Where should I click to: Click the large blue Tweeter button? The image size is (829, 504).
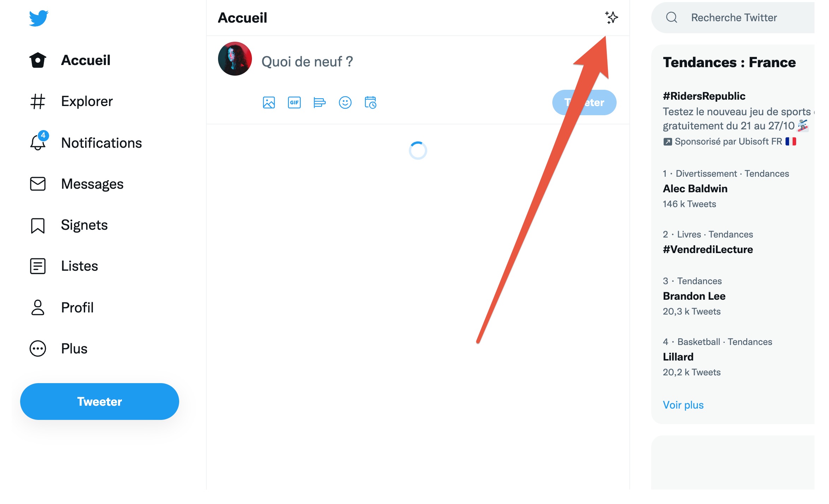[x=100, y=402]
